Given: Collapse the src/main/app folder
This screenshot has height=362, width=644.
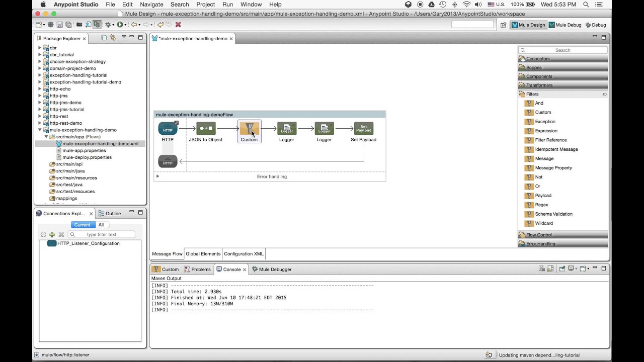Looking at the screenshot, I should pos(46,137).
